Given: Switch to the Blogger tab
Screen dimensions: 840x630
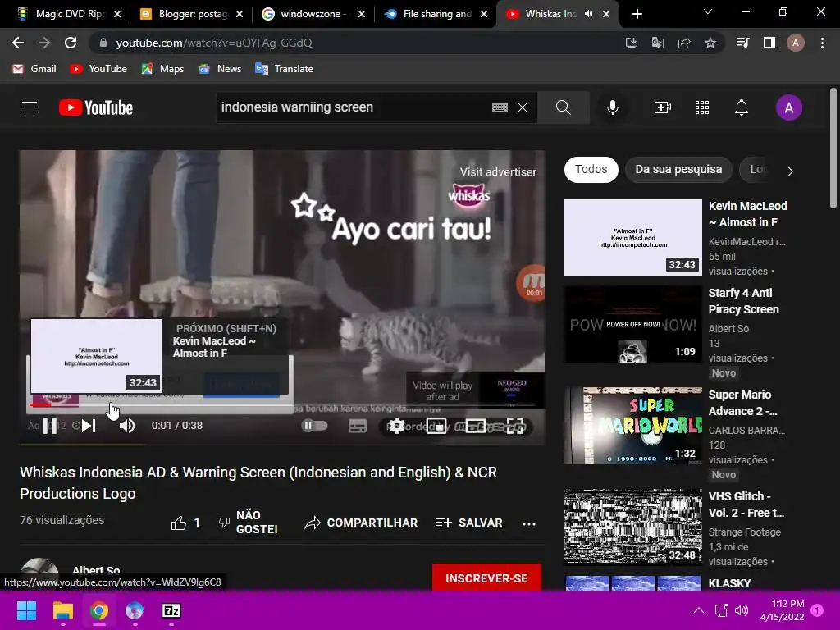Looking at the screenshot, I should click(190, 14).
